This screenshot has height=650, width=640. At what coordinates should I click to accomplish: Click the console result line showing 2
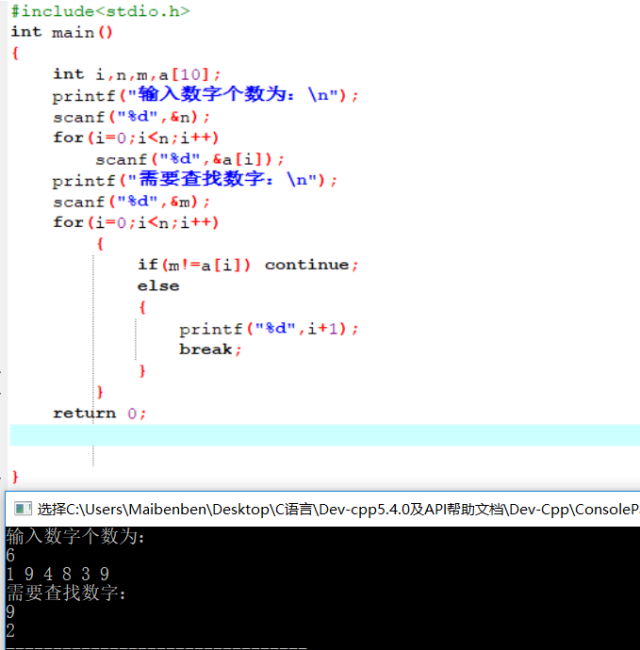point(10,631)
